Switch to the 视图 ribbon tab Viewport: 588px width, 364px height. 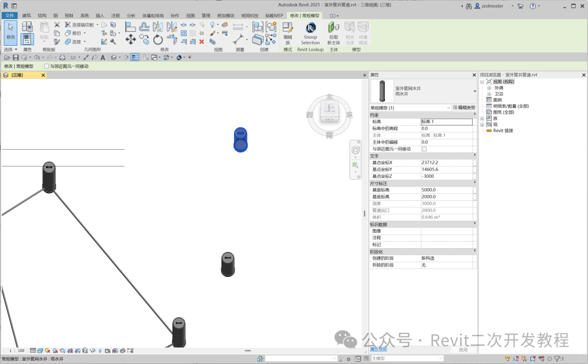click(191, 15)
